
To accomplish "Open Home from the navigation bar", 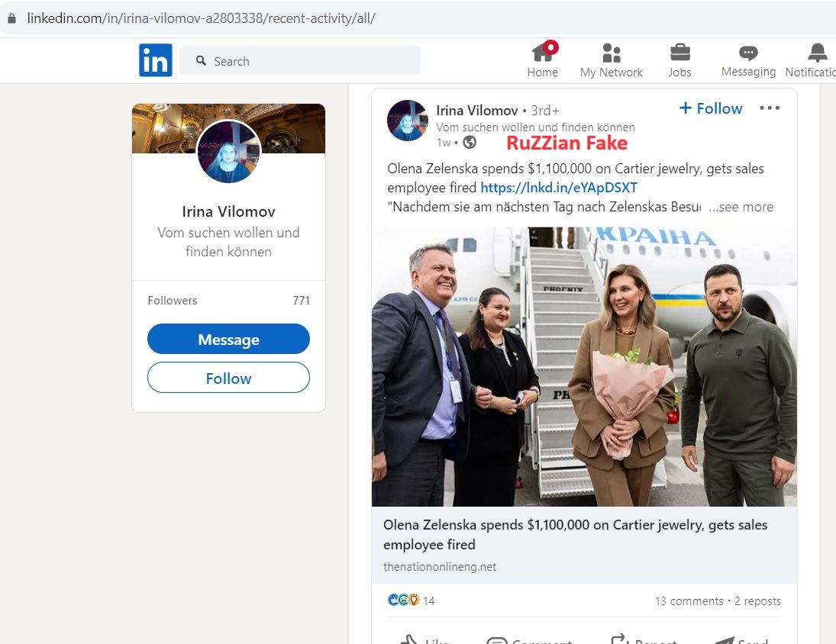I will click(x=543, y=60).
